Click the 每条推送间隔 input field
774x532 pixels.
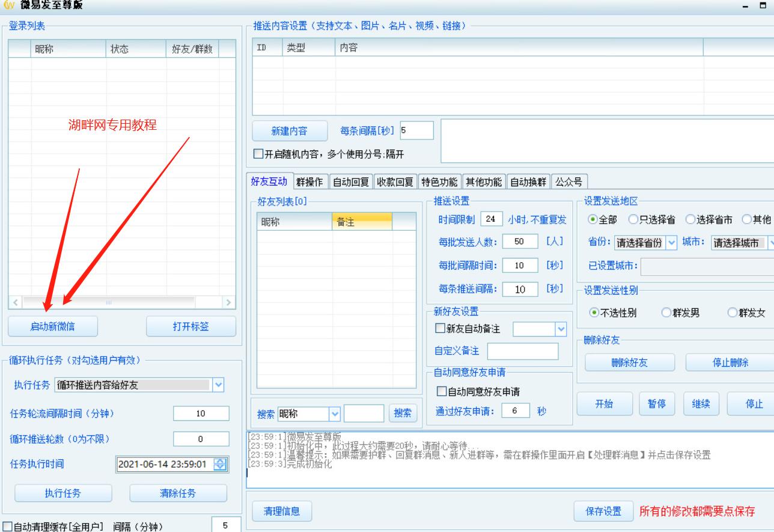click(520, 290)
